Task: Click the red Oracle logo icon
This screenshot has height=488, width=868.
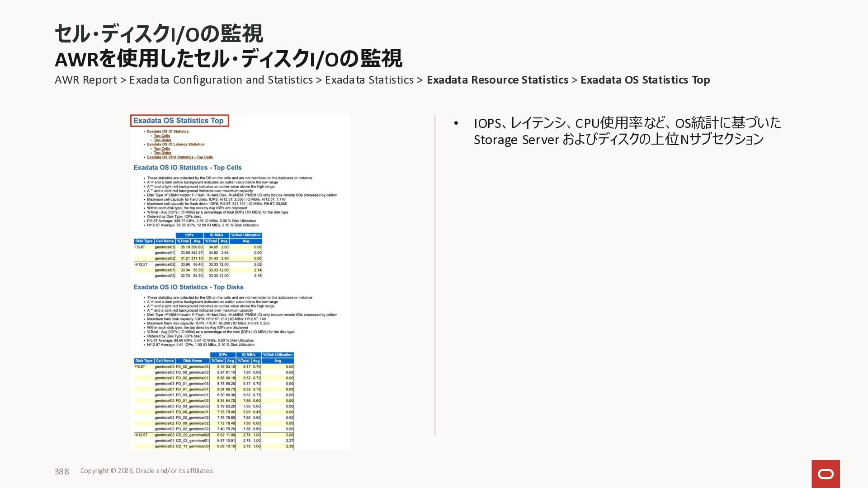Action: [x=825, y=474]
